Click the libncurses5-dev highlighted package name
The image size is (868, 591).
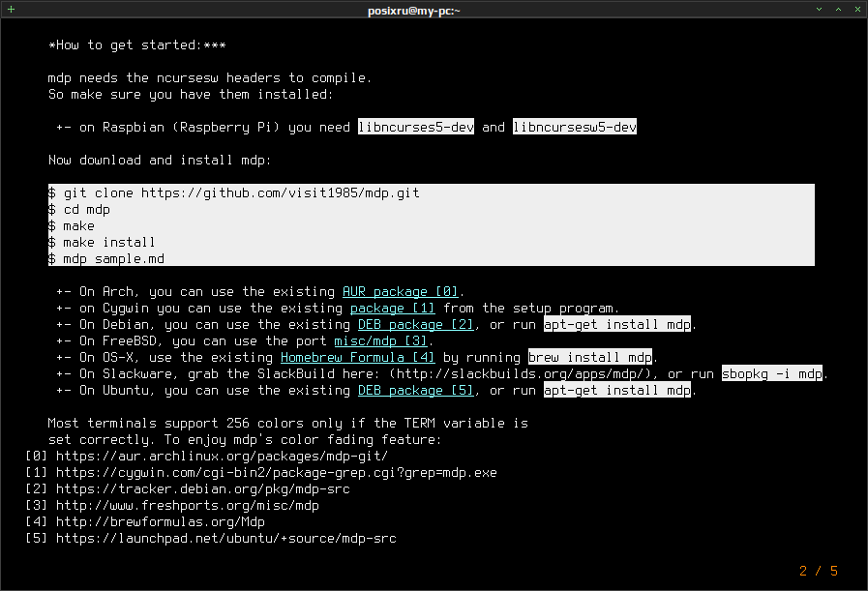tap(416, 128)
